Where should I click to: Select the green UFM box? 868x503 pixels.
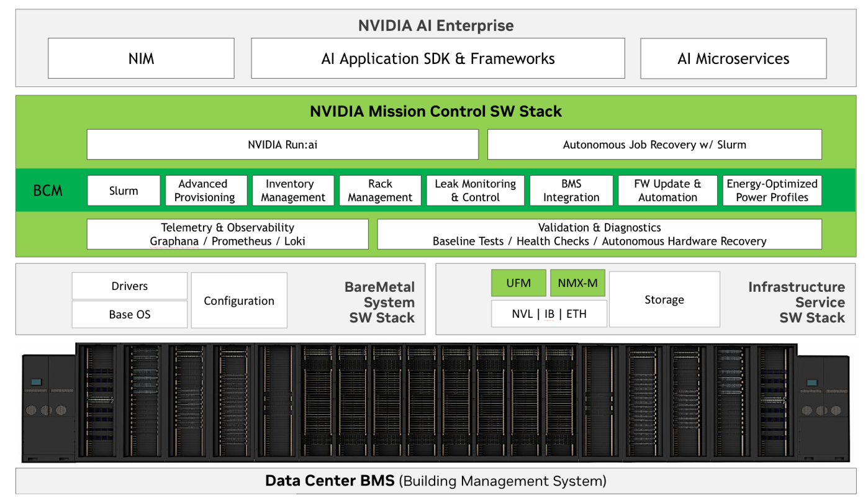coord(518,283)
